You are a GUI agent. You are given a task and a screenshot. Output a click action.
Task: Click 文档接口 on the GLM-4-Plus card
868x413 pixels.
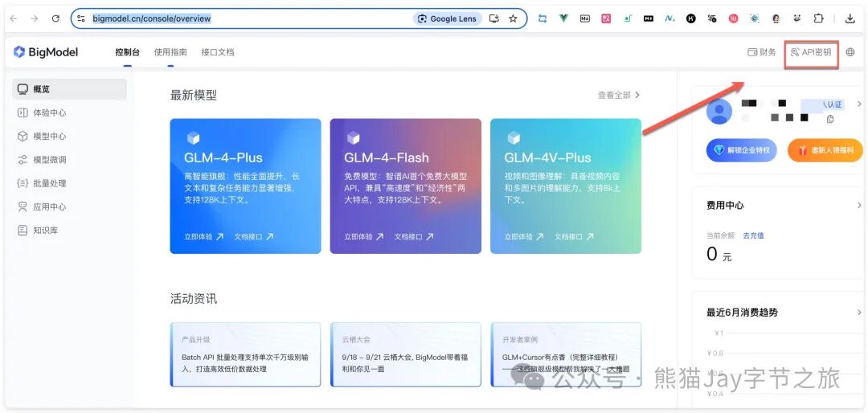[253, 236]
